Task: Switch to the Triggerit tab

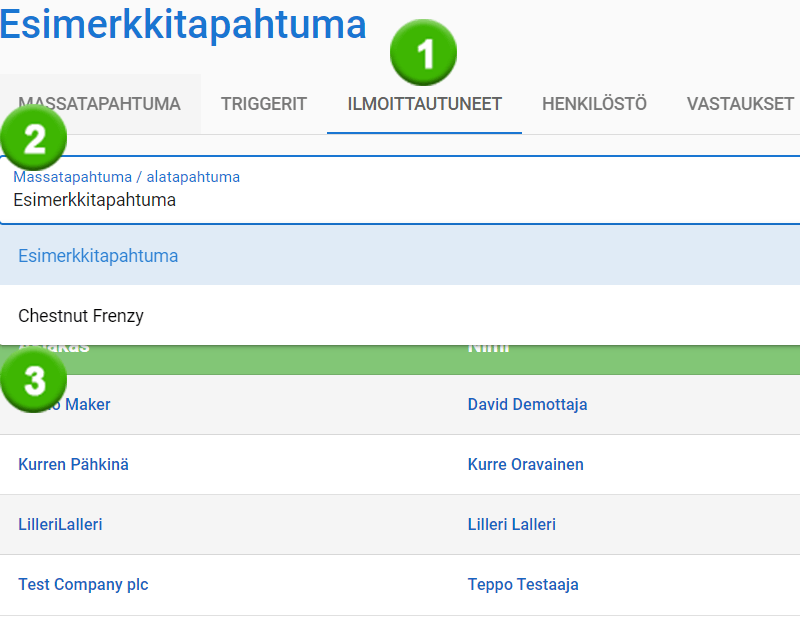Action: [263, 104]
